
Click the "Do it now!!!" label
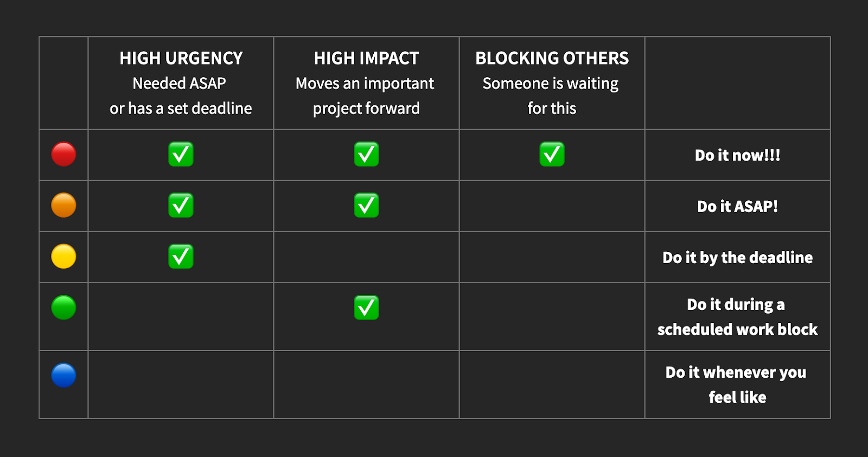pyautogui.click(x=737, y=155)
